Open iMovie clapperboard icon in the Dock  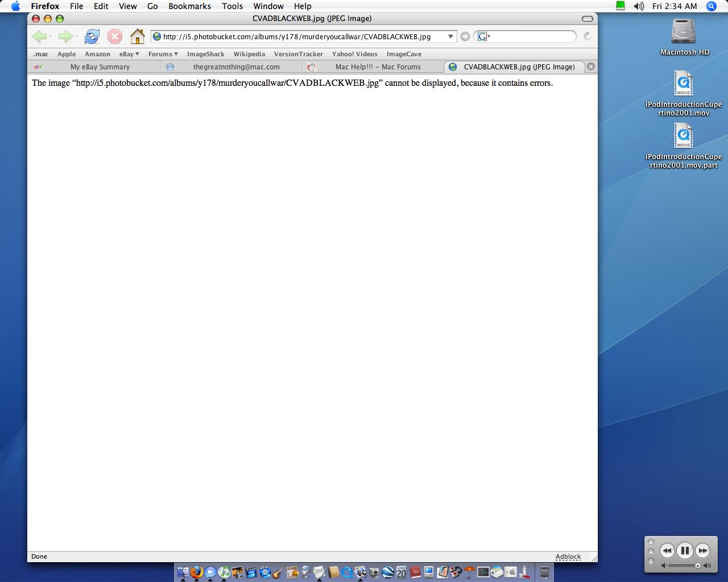251,572
